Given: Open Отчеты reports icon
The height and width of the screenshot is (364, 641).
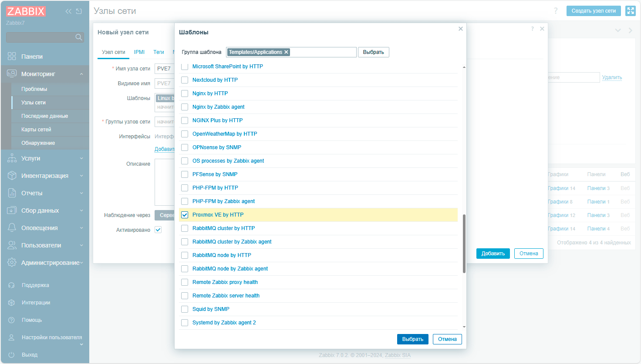Looking at the screenshot, I should click(x=12, y=193).
